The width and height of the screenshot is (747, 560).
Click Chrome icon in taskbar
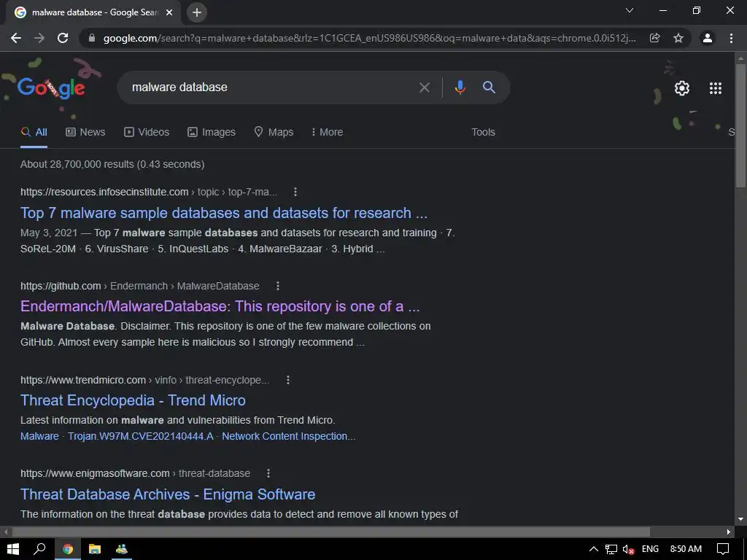coord(68,549)
